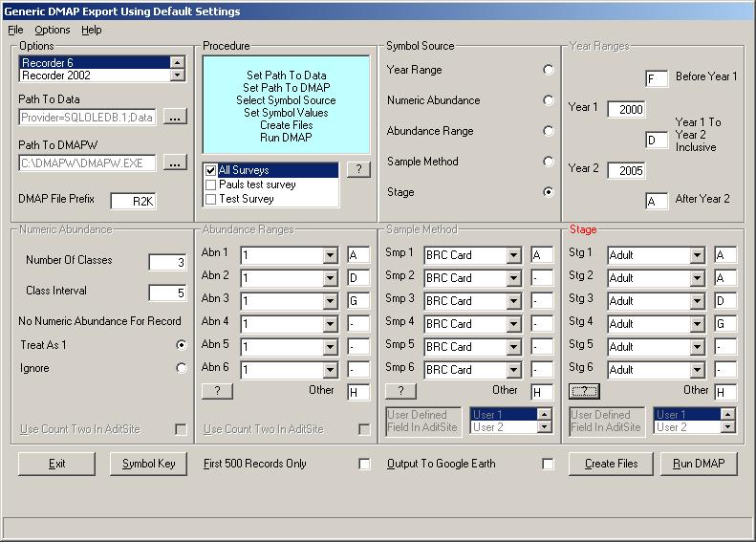Expand the Abn 3 dropdown
Image resolution: width=756 pixels, height=542 pixels.
click(x=331, y=301)
